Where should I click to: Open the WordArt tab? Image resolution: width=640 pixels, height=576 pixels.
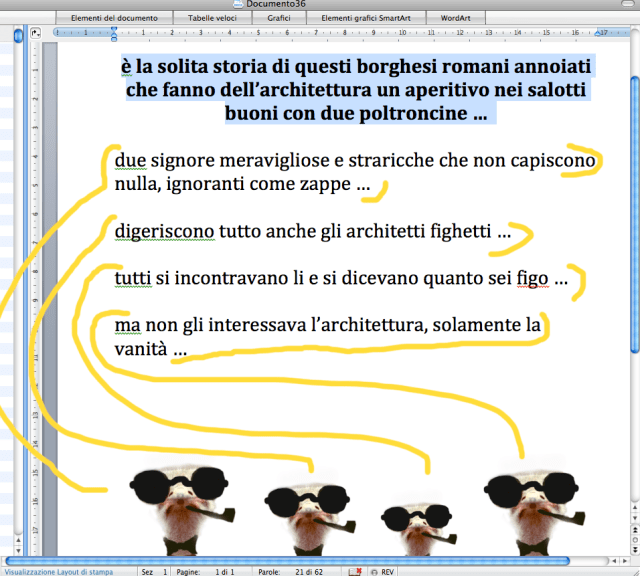(455, 18)
